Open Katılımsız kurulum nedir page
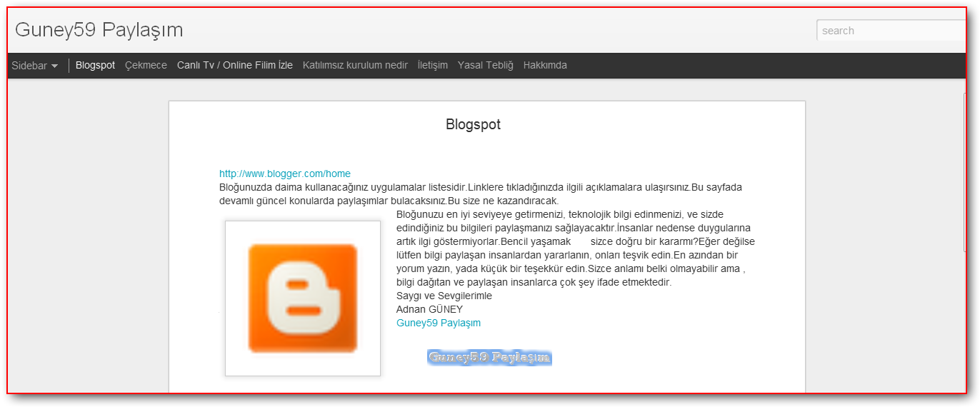Screen dimensions: 980x407 point(355,65)
